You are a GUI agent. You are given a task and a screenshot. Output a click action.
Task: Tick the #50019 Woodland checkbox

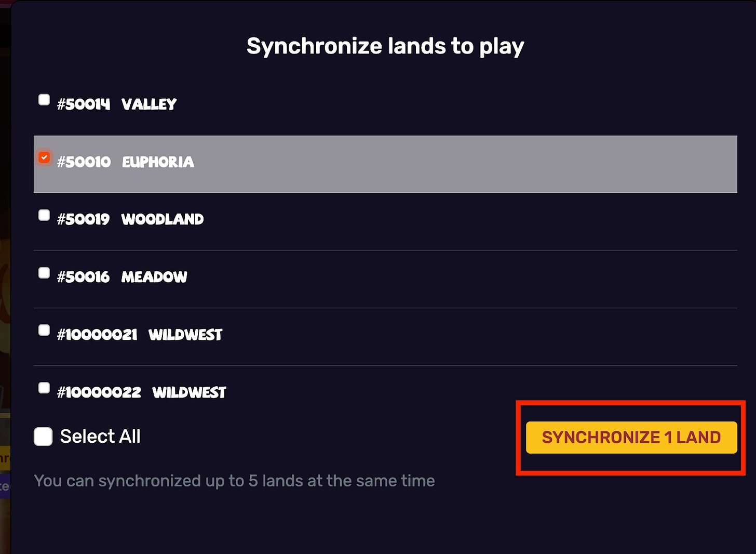[44, 215]
